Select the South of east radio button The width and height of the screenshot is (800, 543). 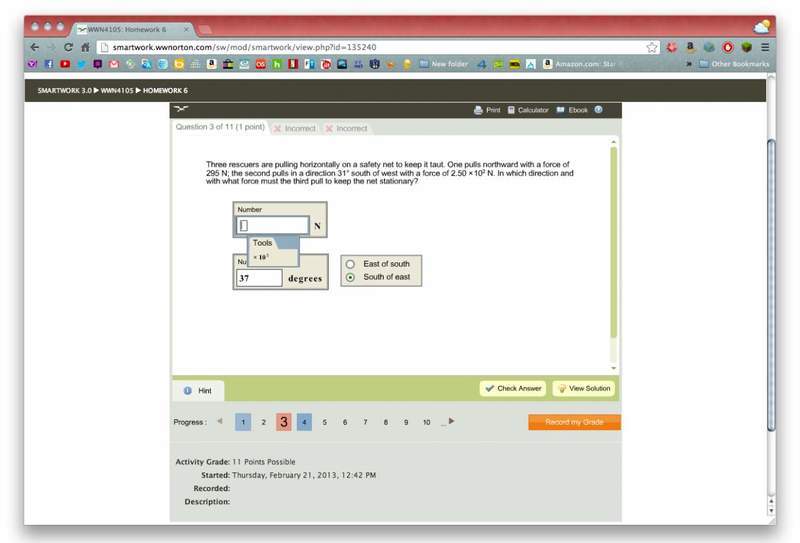[350, 277]
